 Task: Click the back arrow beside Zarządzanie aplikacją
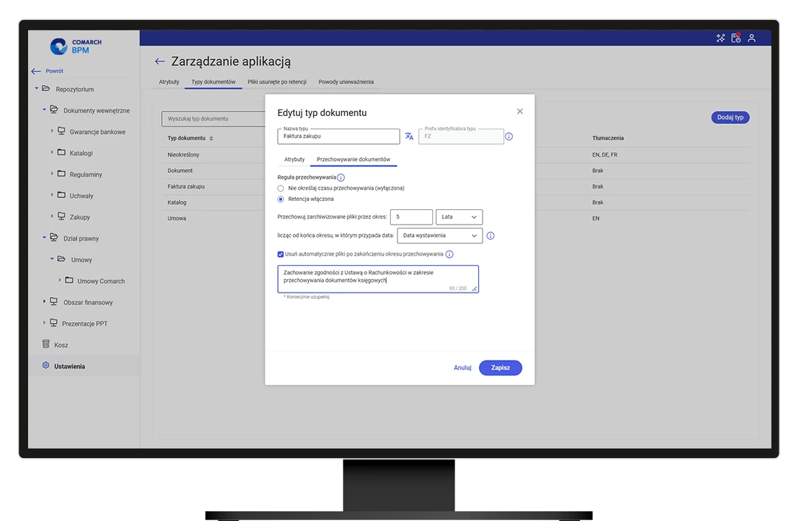coord(160,61)
